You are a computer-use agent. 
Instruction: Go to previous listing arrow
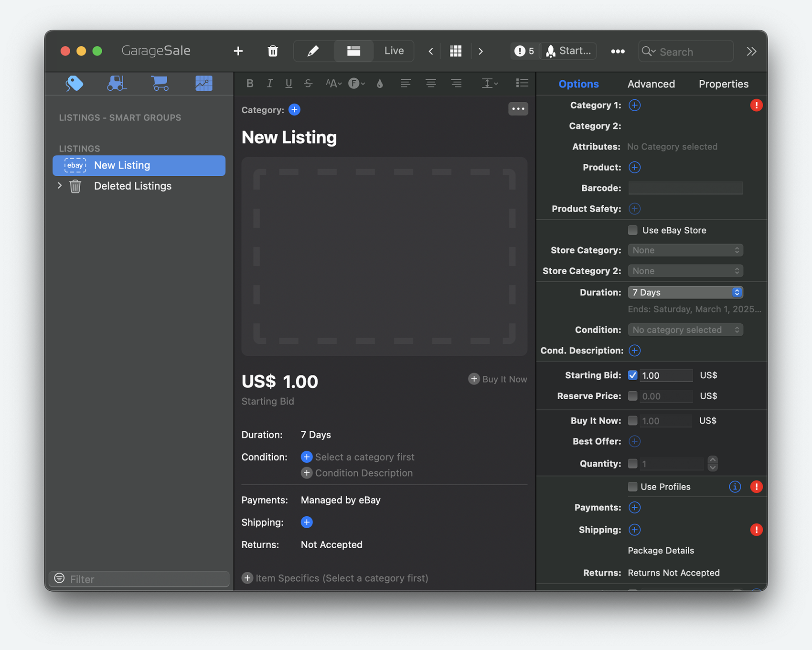pos(431,51)
